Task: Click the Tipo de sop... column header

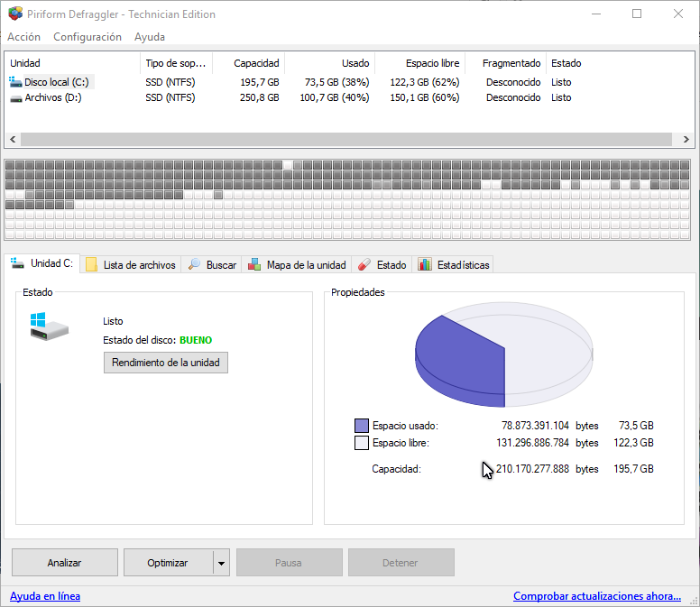Action: [176, 63]
